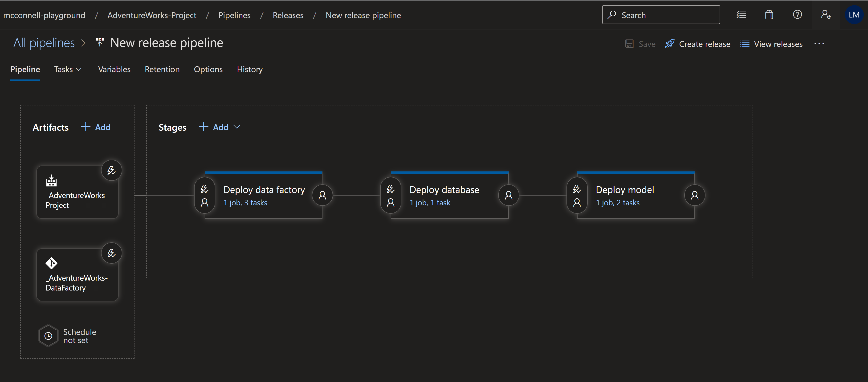This screenshot has width=868, height=382.
Task: Open the work items list icon
Action: [x=741, y=15]
